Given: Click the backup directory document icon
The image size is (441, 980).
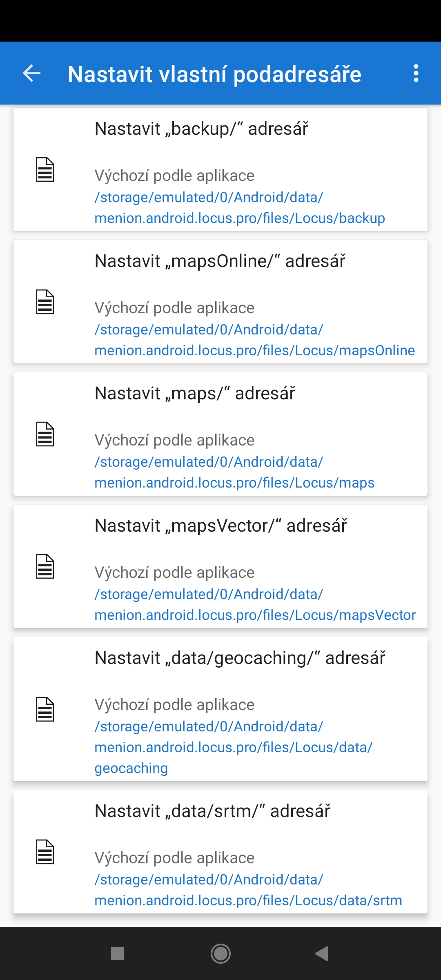Looking at the screenshot, I should pos(45,169).
